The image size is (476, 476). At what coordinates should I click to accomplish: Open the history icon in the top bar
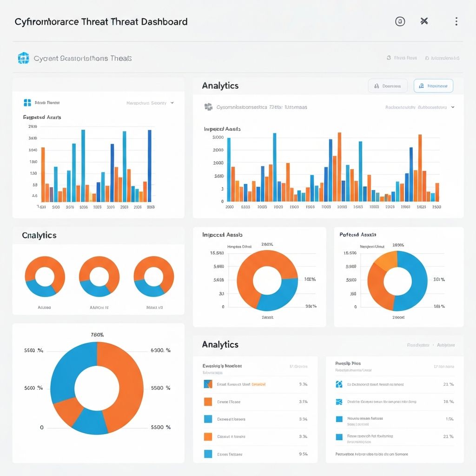point(400,21)
